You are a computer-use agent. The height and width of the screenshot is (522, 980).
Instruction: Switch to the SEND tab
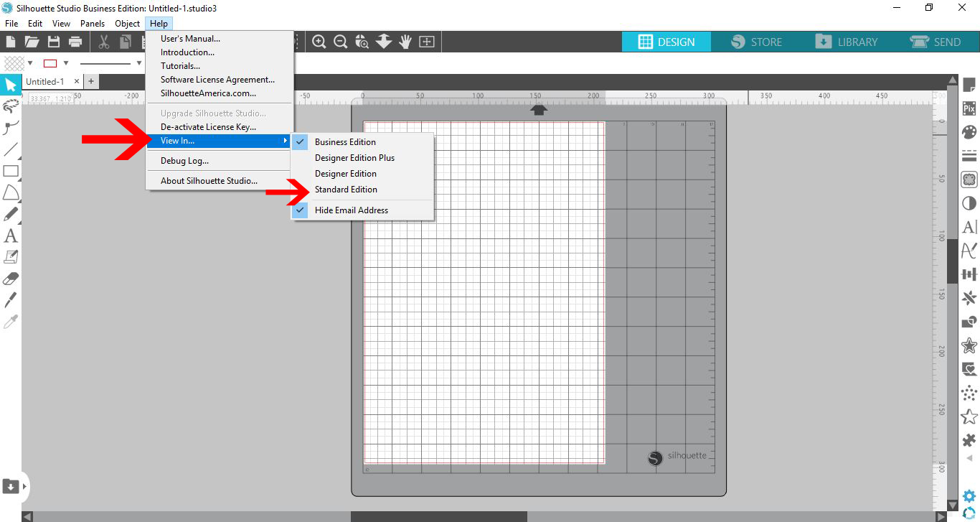click(936, 42)
